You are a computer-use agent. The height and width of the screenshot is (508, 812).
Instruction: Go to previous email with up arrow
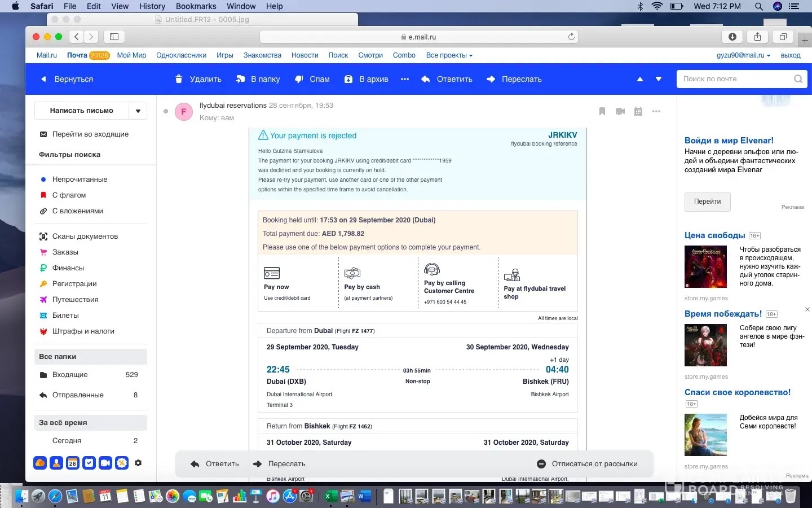640,79
